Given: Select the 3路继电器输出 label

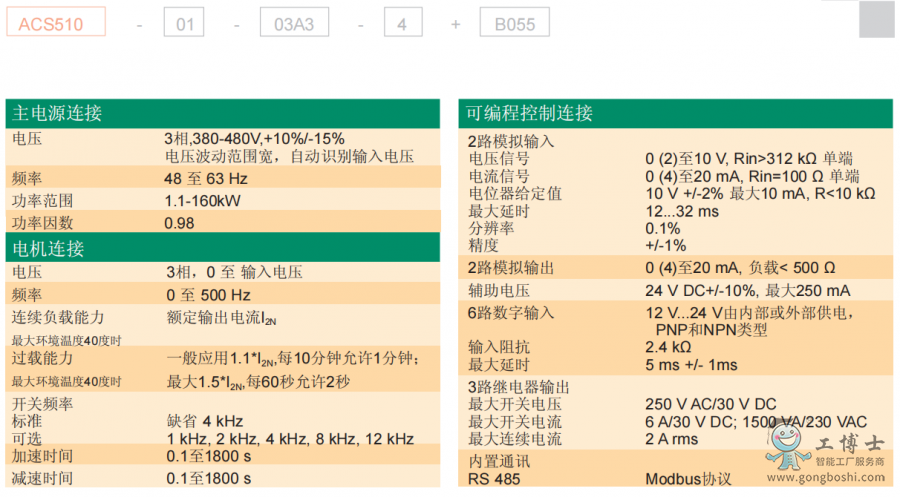Looking at the screenshot, I should 518,387.
